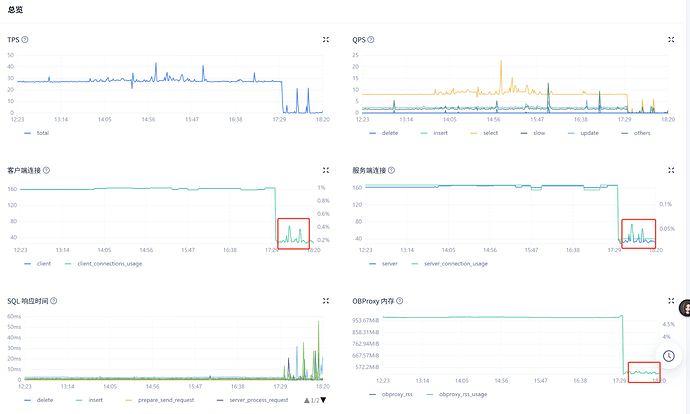Toggle delete series in SQL 响应时间 legend
The height and width of the screenshot is (414, 690).
[x=39, y=400]
